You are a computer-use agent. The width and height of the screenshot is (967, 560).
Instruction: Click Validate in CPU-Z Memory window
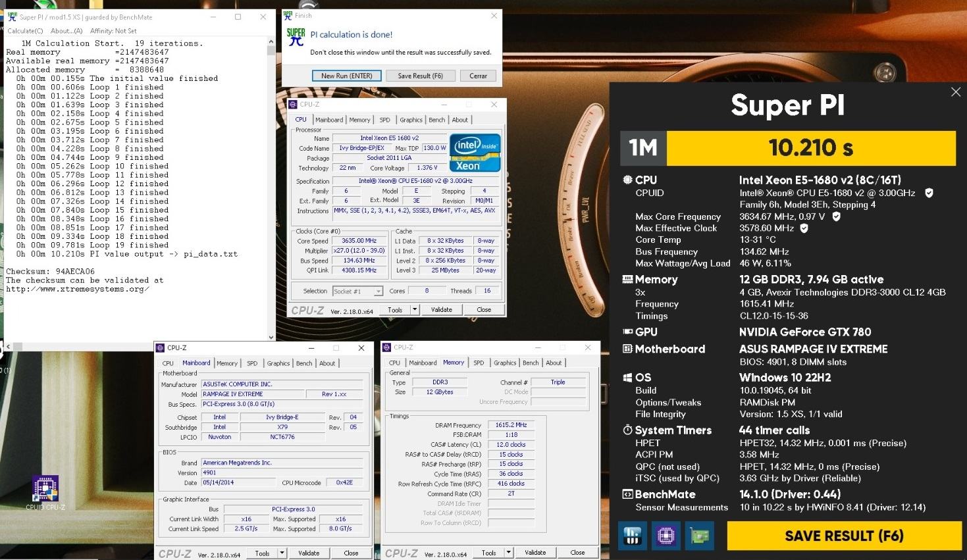[x=535, y=553]
